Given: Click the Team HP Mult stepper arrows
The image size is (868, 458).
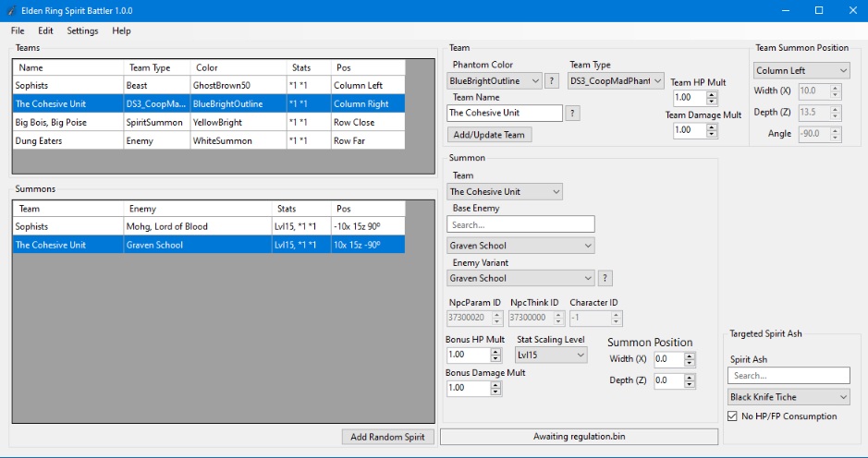Looking at the screenshot, I should [x=712, y=98].
